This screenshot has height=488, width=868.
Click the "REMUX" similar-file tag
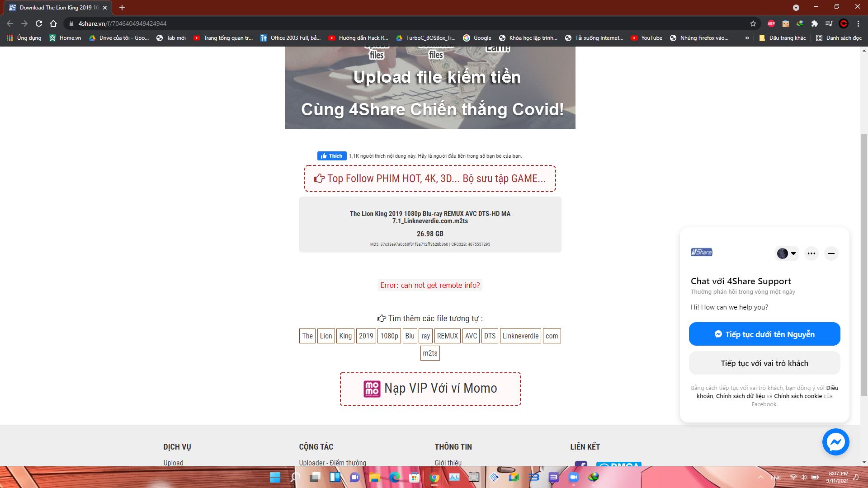coord(447,336)
